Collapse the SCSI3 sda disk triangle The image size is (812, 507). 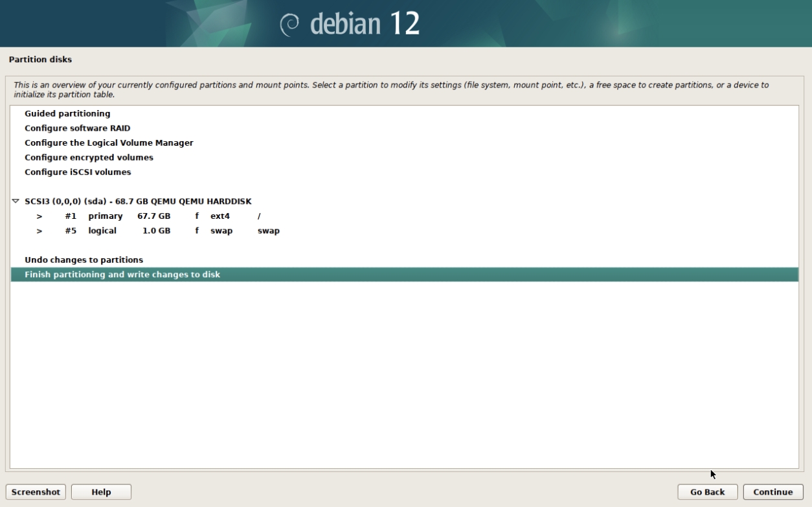16,201
